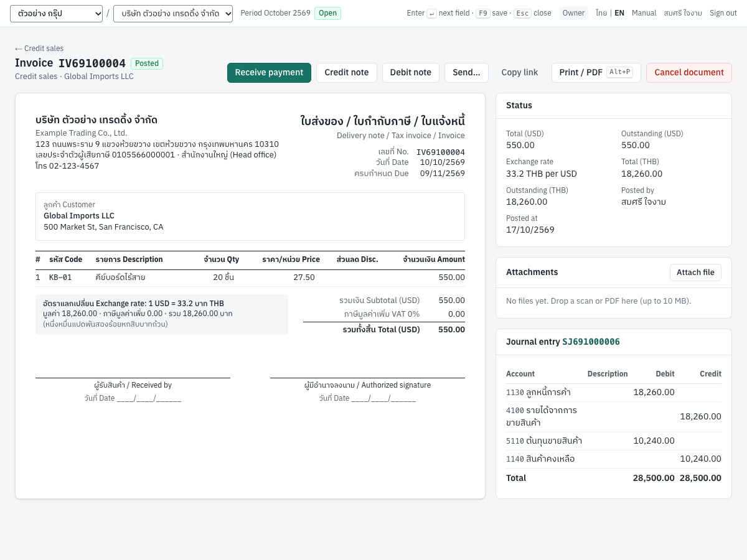747x560 pixels.
Task: Click the KB-01 item code
Action: 60,278
